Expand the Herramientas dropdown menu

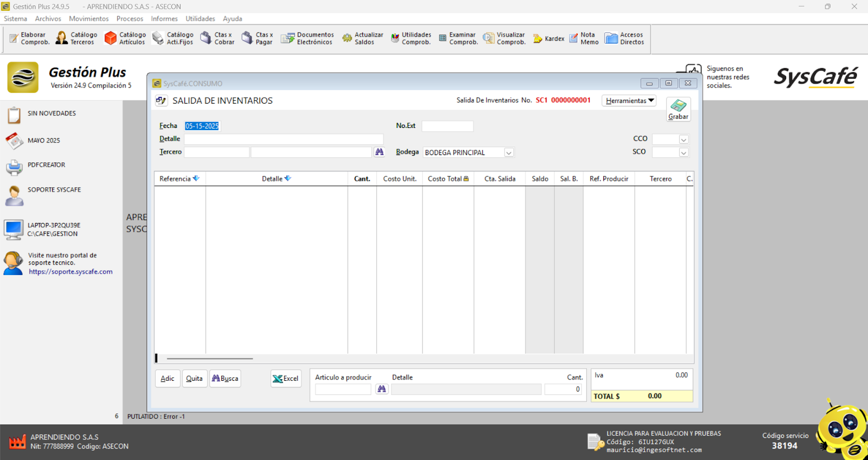(629, 101)
